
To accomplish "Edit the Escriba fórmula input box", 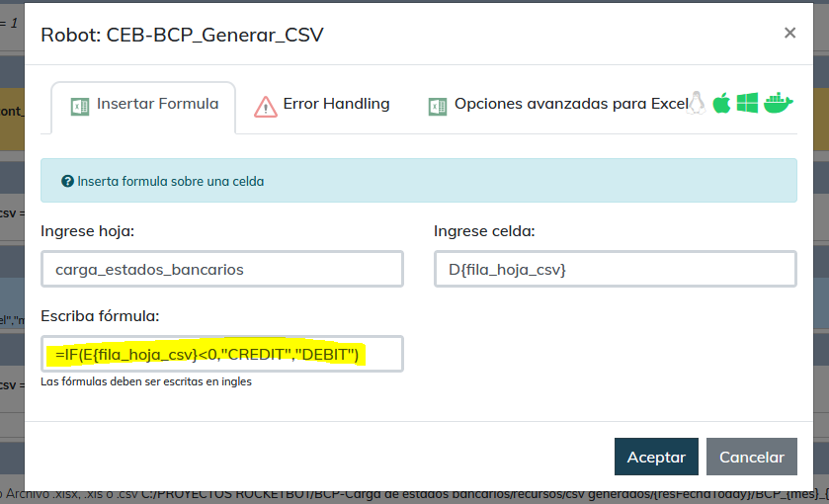I will coord(222,354).
